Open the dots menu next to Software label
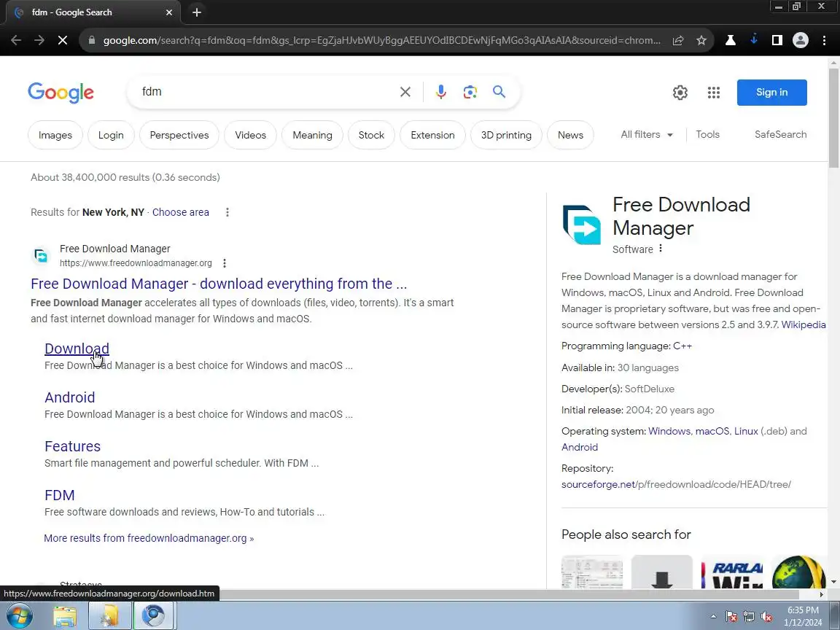 pos(661,249)
